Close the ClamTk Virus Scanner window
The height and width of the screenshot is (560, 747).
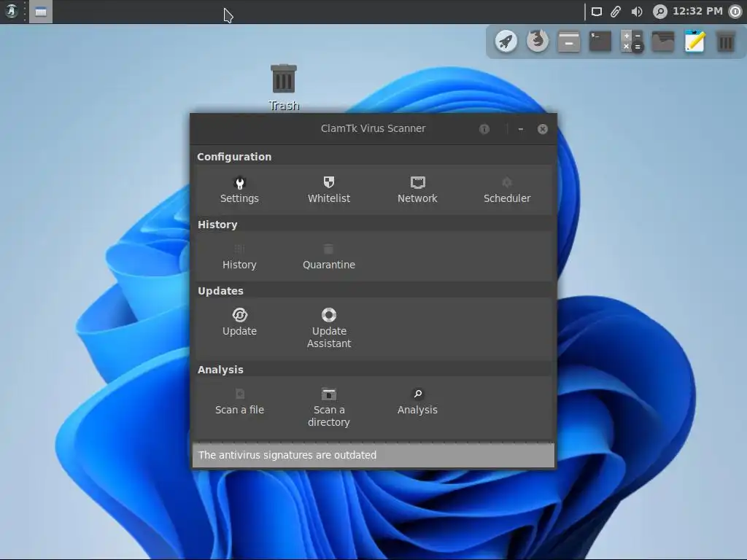(543, 129)
